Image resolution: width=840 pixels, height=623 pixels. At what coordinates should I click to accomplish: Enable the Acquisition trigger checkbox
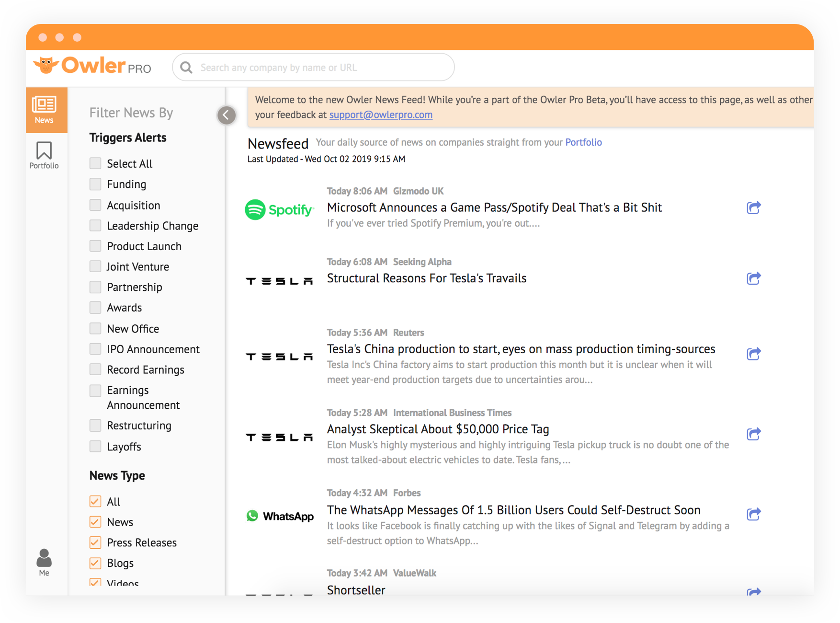tap(95, 205)
